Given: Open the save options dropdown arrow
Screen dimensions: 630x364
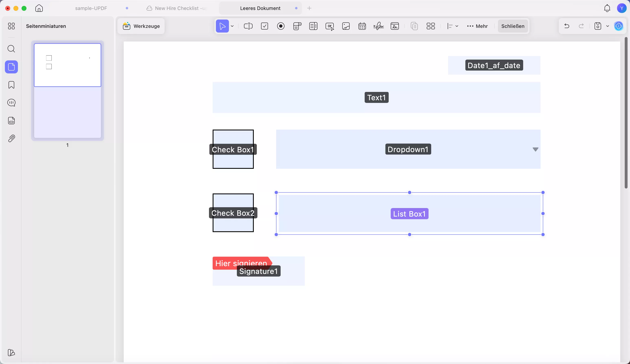Looking at the screenshot, I should click(607, 26).
